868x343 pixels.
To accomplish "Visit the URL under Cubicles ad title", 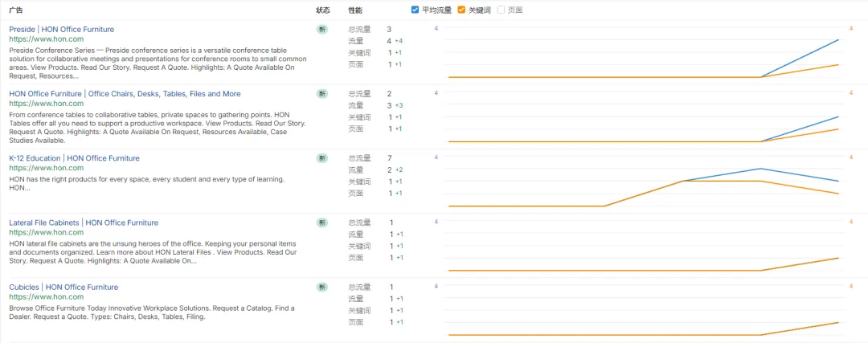I will [47, 296].
